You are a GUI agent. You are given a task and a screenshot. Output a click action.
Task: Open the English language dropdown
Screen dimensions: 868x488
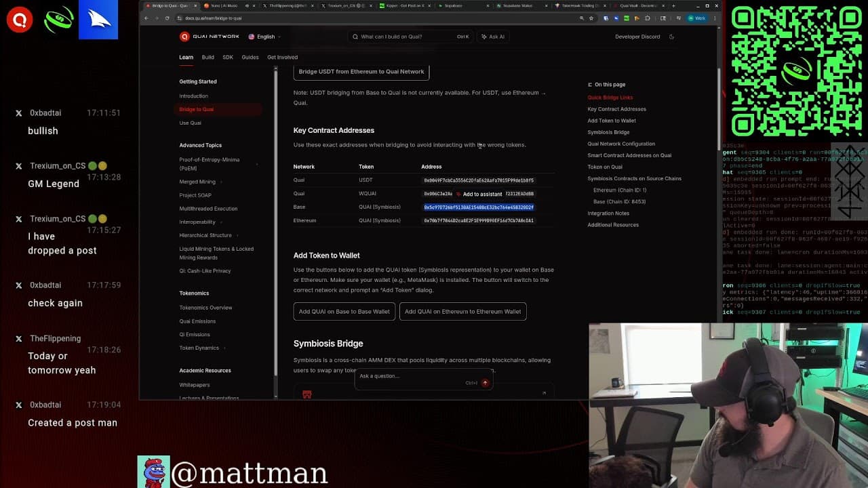264,37
